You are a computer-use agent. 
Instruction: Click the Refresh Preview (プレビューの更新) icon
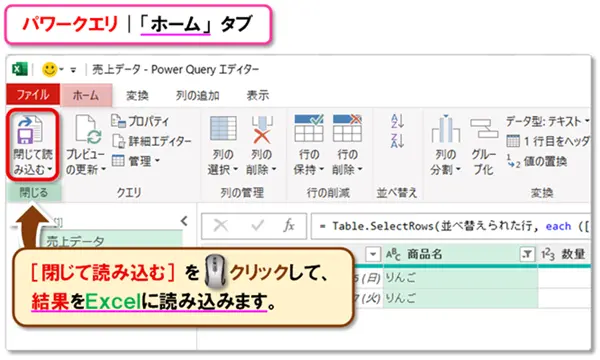88,129
